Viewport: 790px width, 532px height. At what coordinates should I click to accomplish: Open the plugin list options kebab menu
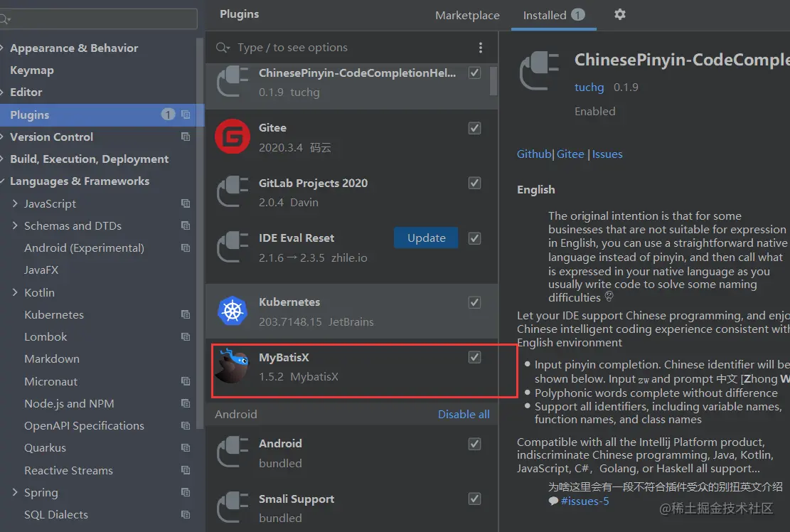(480, 48)
